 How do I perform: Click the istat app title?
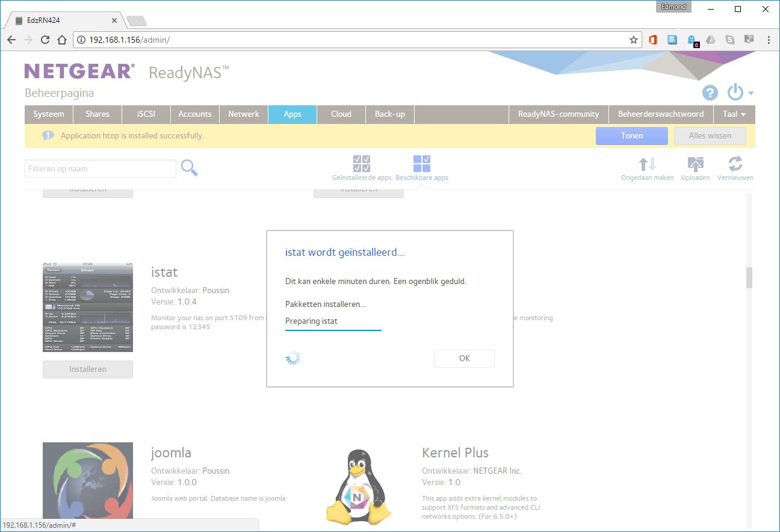(x=164, y=273)
